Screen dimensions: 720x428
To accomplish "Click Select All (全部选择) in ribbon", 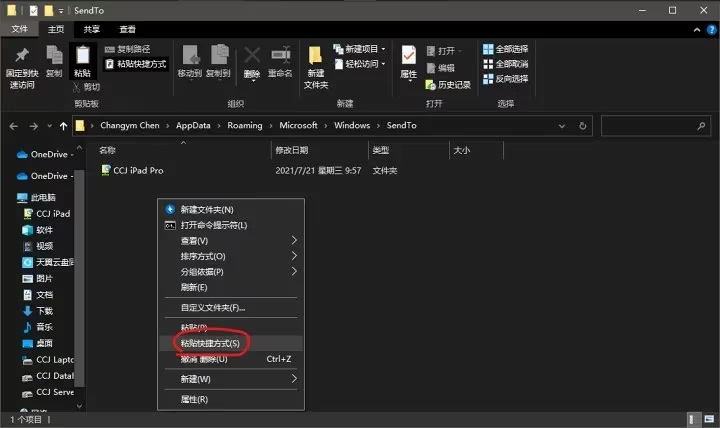I will 505,49.
